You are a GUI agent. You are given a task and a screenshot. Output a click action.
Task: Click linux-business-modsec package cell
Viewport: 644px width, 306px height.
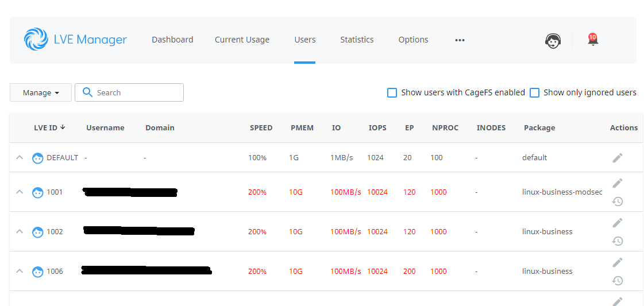562,192
